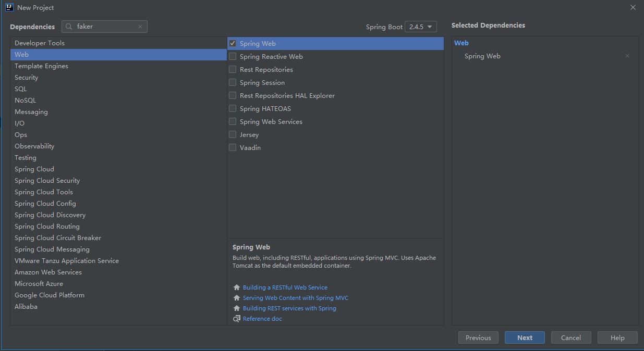Clear the dependency search field text
The height and width of the screenshot is (351, 644).
[140, 27]
